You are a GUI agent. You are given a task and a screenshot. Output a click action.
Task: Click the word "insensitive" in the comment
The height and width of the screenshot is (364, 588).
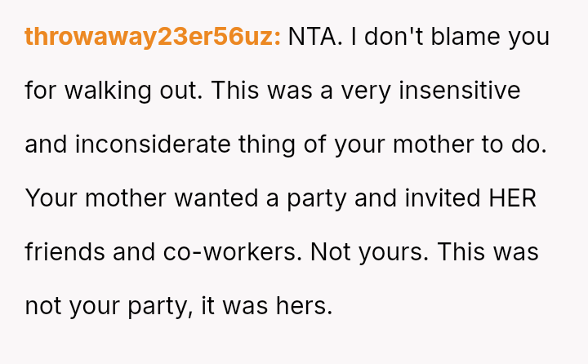click(459, 91)
